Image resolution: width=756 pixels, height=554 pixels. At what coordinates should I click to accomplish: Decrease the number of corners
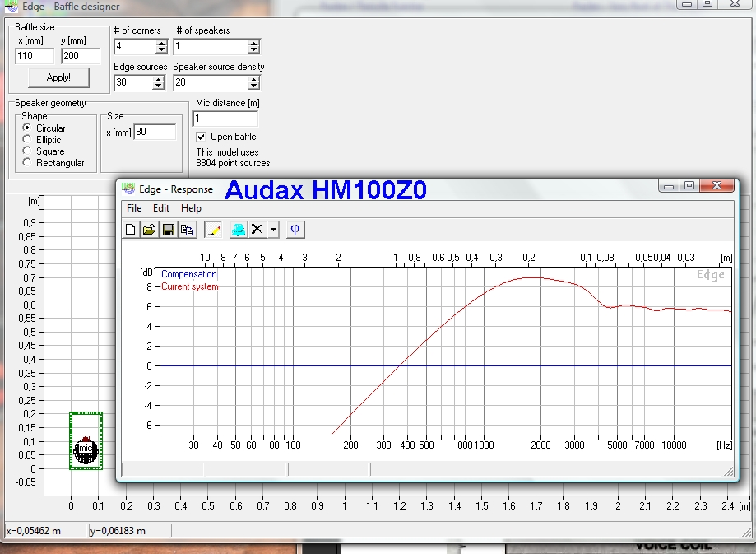pos(161,49)
